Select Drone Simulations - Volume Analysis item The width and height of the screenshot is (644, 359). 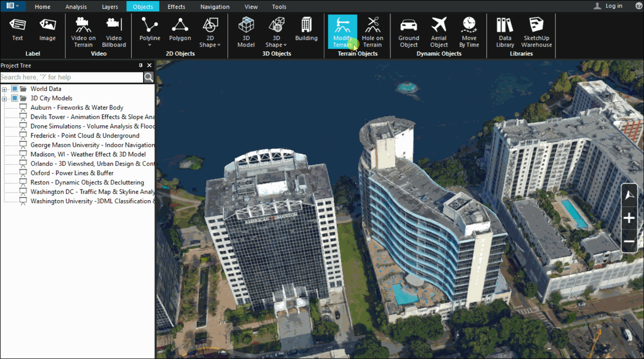click(92, 126)
